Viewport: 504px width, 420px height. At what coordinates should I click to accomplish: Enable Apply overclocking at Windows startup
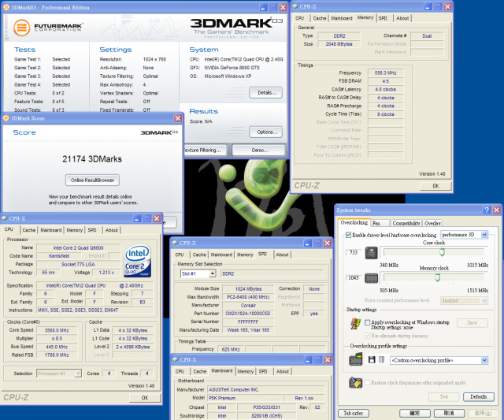367,322
